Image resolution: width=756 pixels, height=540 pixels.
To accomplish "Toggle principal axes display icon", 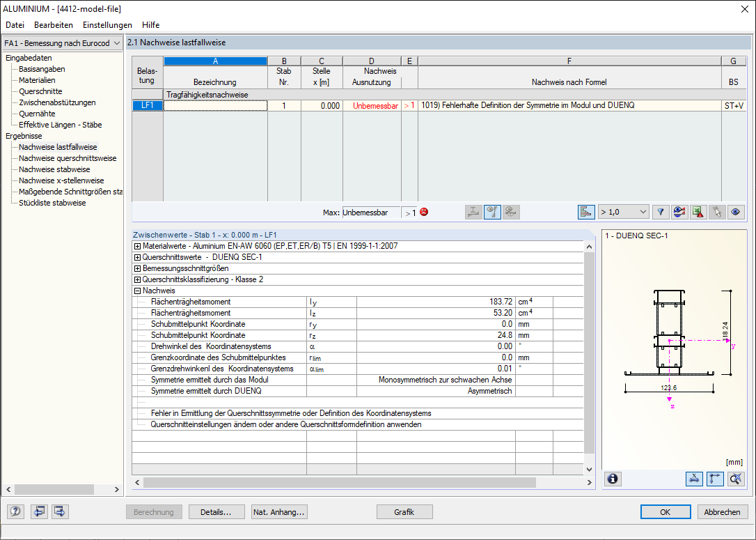I will pyautogui.click(x=714, y=479).
